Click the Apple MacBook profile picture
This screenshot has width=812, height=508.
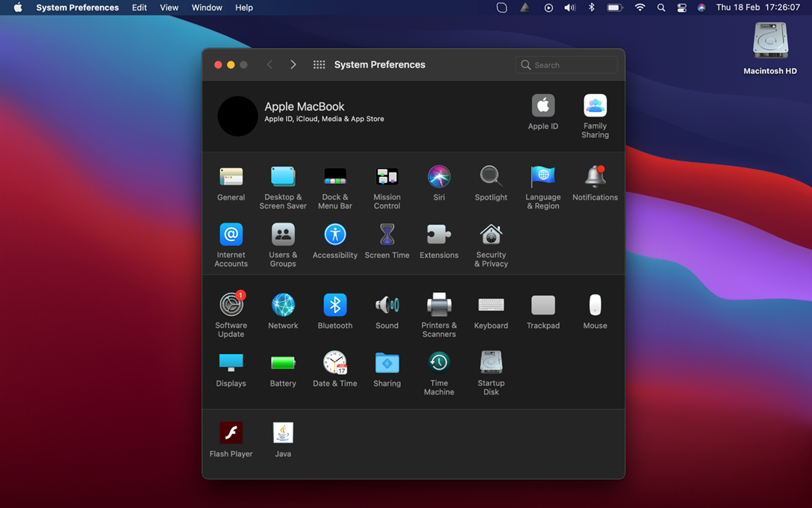[x=237, y=116]
